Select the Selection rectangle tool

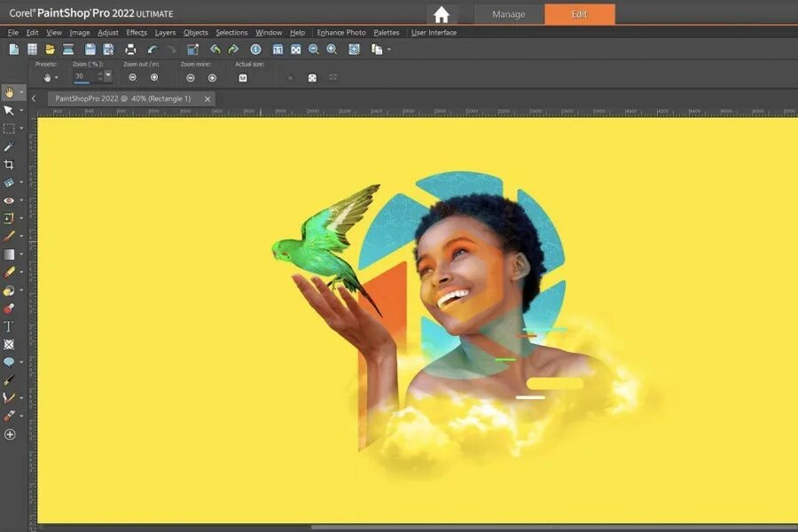9,129
